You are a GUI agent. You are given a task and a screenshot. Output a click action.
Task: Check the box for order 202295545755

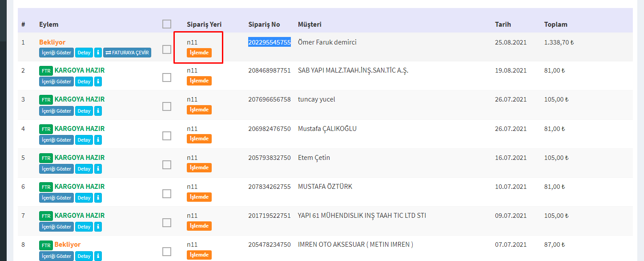coord(167,49)
